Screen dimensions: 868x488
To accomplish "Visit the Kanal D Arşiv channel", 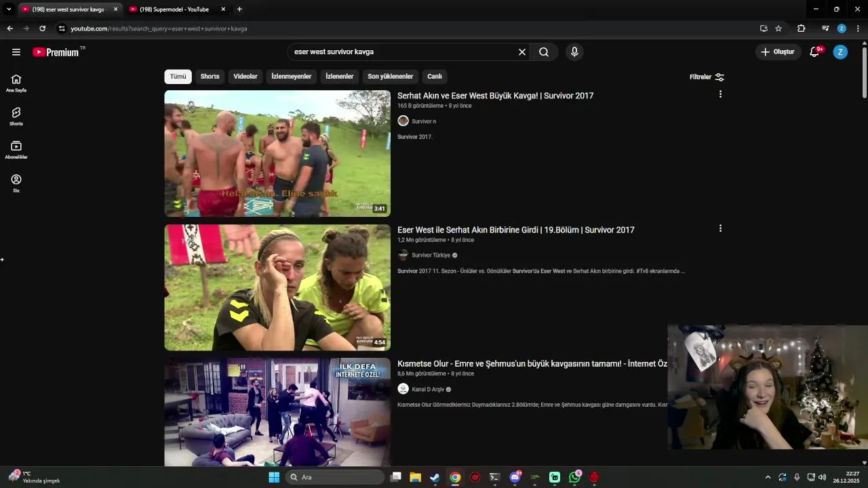I will 428,390.
